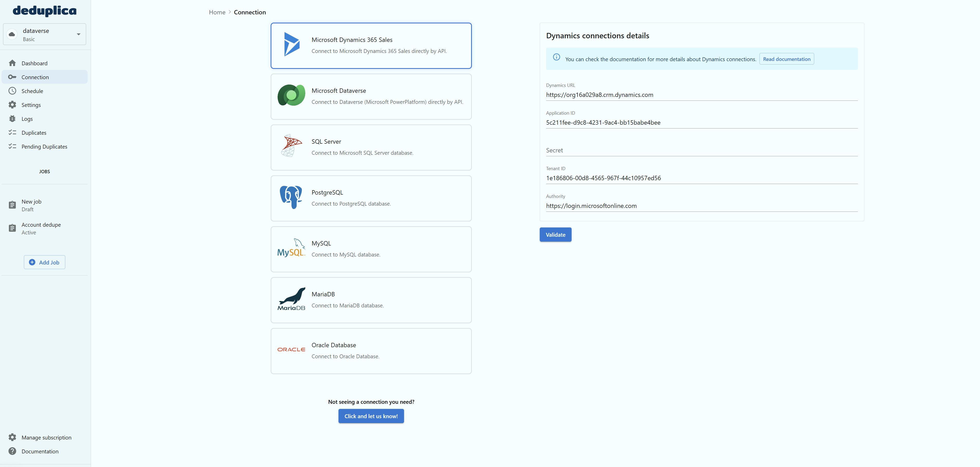Open Schedule via the clock icon
Screen dimensions: 980x467
[13, 91]
